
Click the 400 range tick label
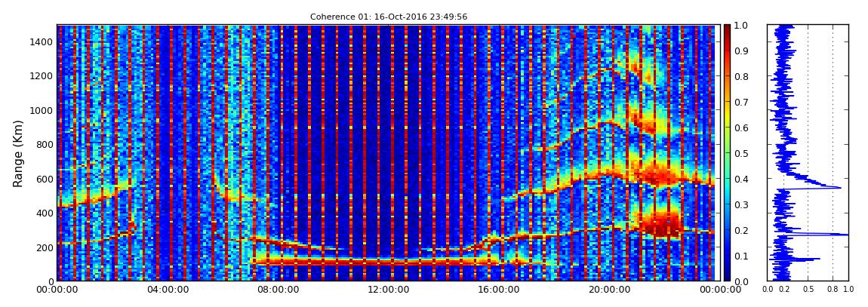44,213
